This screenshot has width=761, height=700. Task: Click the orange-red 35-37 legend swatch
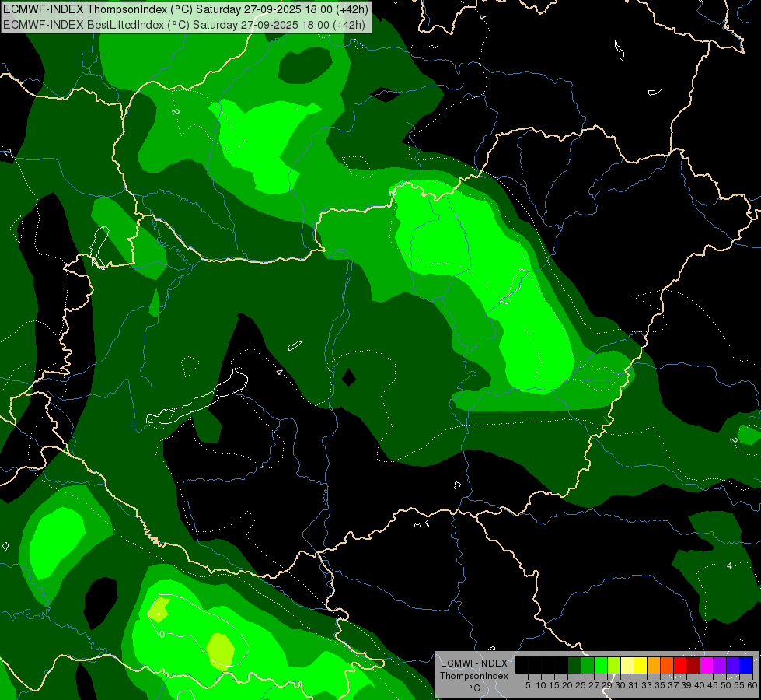[667, 665]
